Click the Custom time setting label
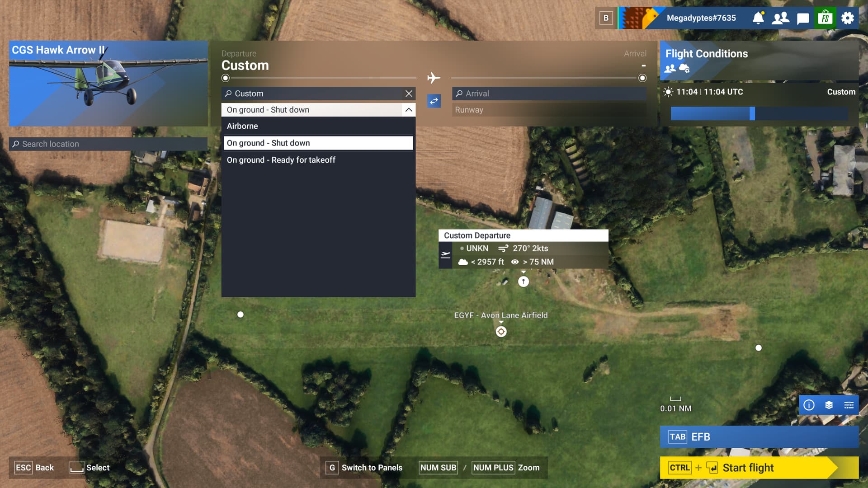Viewport: 868px width, 488px height. pos(841,92)
